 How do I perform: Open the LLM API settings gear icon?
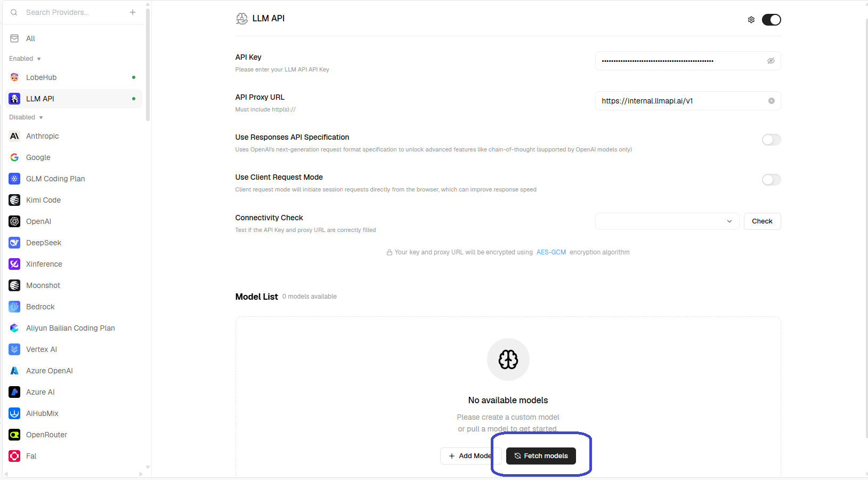coord(751,20)
